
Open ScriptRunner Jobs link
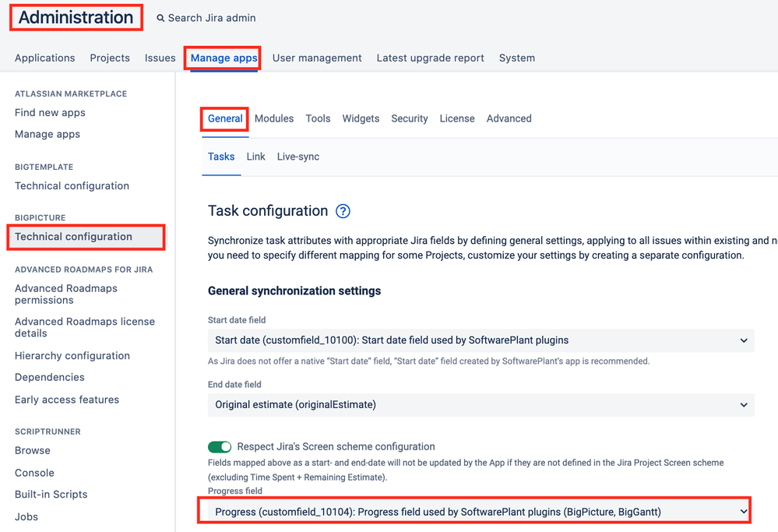click(26, 516)
